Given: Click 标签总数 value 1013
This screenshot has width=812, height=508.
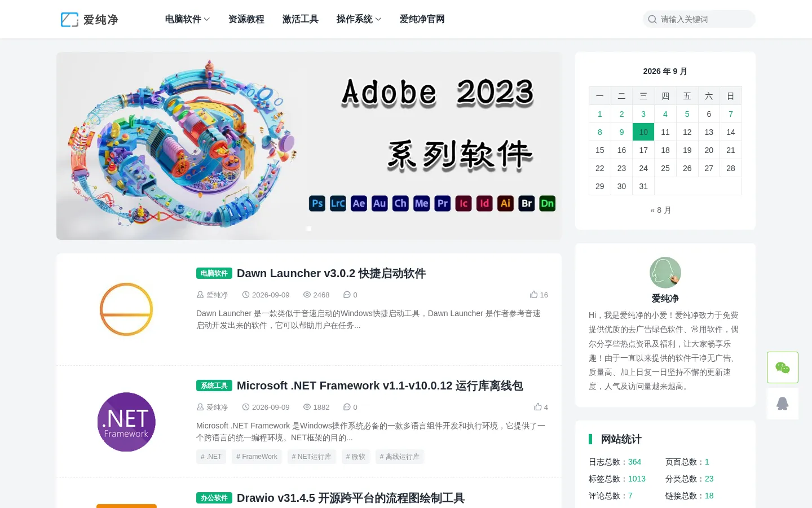Looking at the screenshot, I should 637,479.
